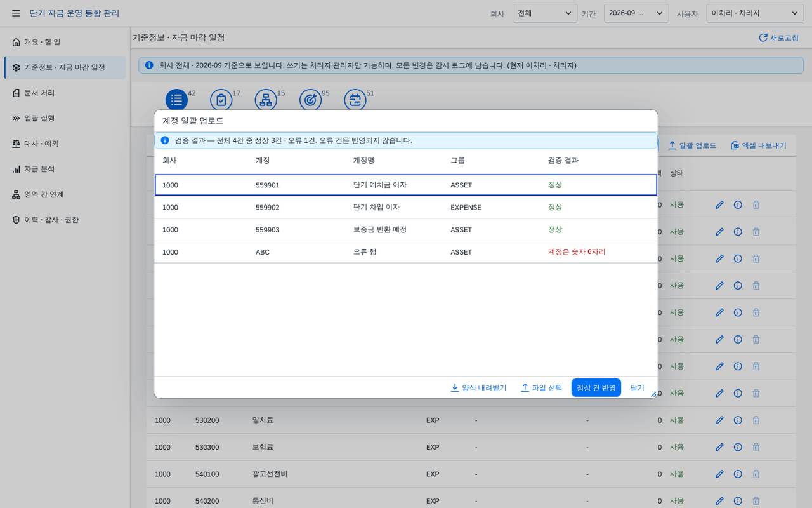The width and height of the screenshot is (812, 508).
Task: Open the hamburger navigation menu
Action: click(16, 13)
